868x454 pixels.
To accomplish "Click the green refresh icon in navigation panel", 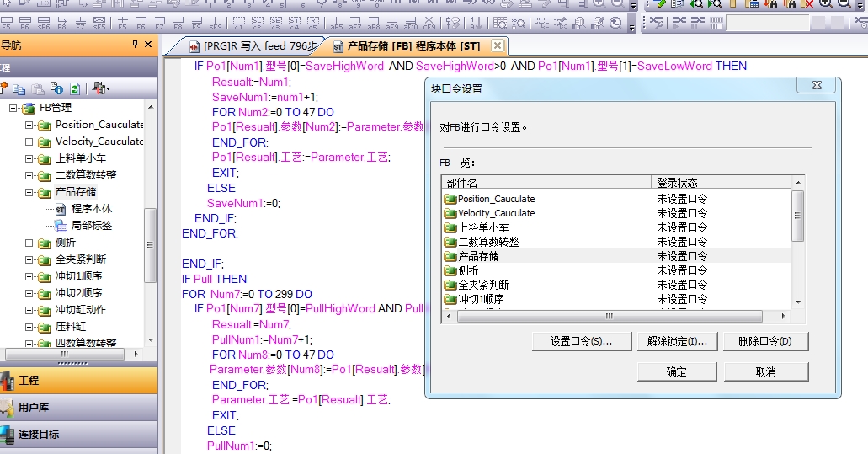I will (x=75, y=88).
